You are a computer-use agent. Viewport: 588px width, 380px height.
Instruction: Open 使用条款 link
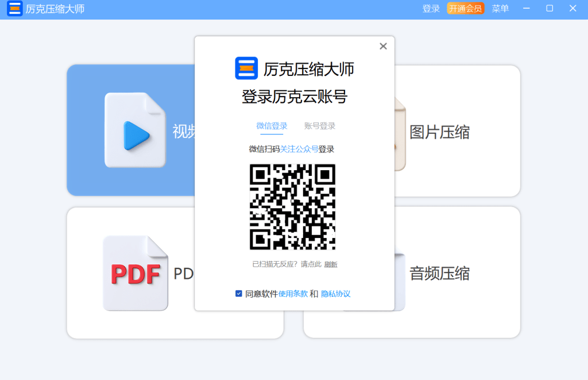click(293, 294)
